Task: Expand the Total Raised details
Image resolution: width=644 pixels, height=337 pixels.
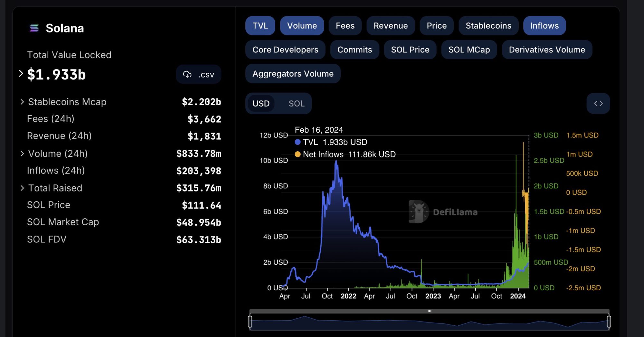Action: coord(22,188)
